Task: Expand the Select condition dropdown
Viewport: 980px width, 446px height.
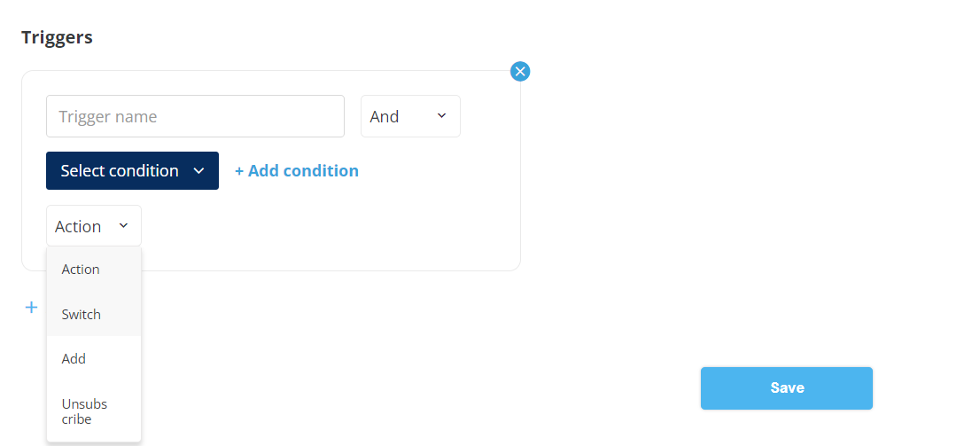Action: coord(132,171)
